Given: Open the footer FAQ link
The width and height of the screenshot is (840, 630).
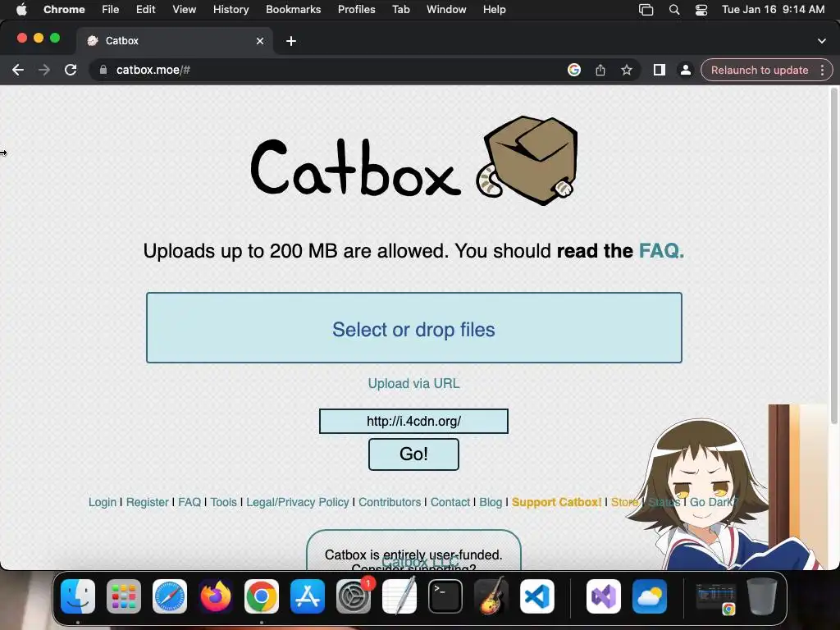Looking at the screenshot, I should (x=189, y=502).
